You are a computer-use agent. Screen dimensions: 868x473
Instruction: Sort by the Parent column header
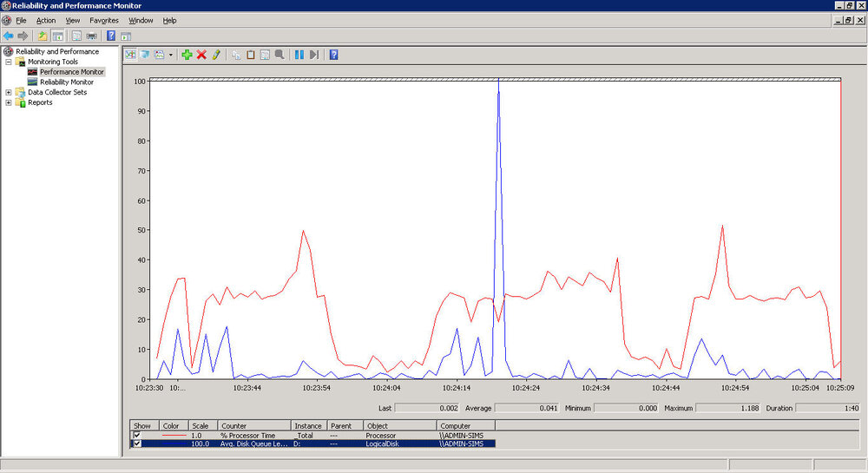[x=345, y=425]
